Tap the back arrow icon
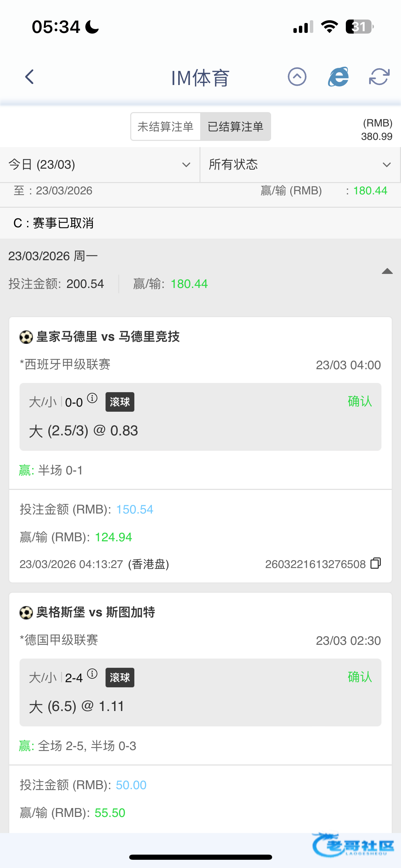 [x=30, y=77]
